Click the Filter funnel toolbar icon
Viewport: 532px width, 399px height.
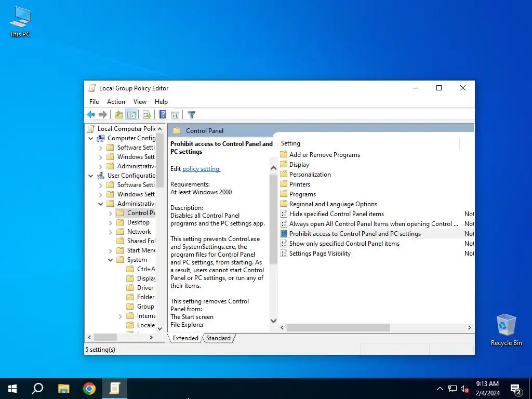191,115
